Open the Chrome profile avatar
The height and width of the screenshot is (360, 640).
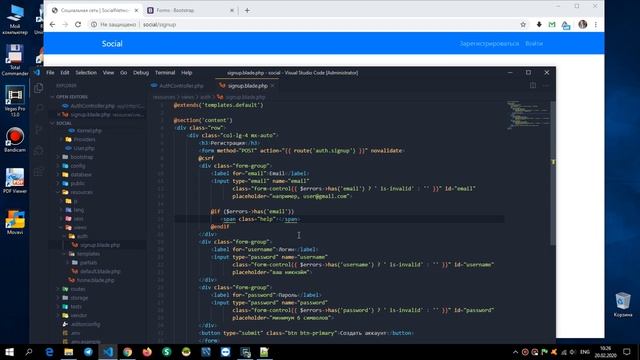(x=582, y=24)
